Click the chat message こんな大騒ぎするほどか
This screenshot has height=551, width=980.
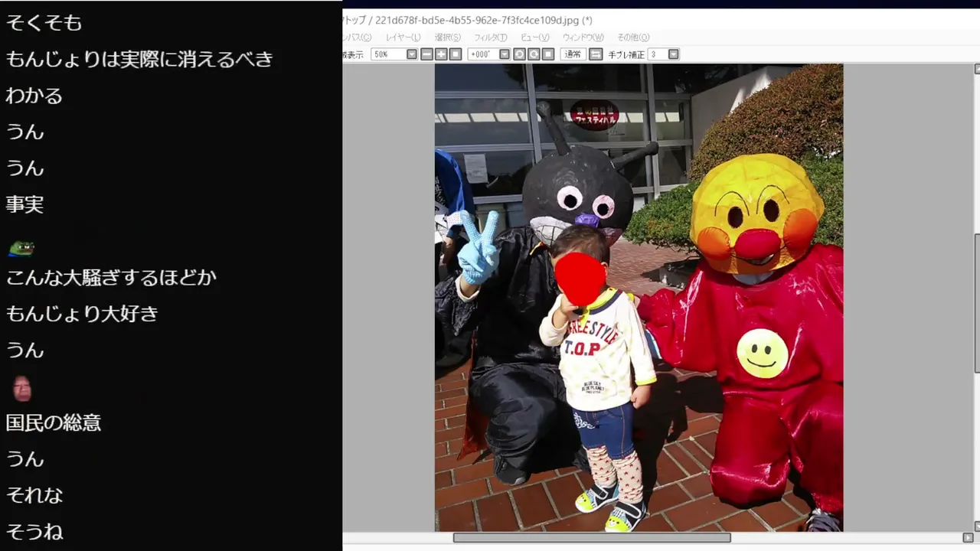point(111,277)
